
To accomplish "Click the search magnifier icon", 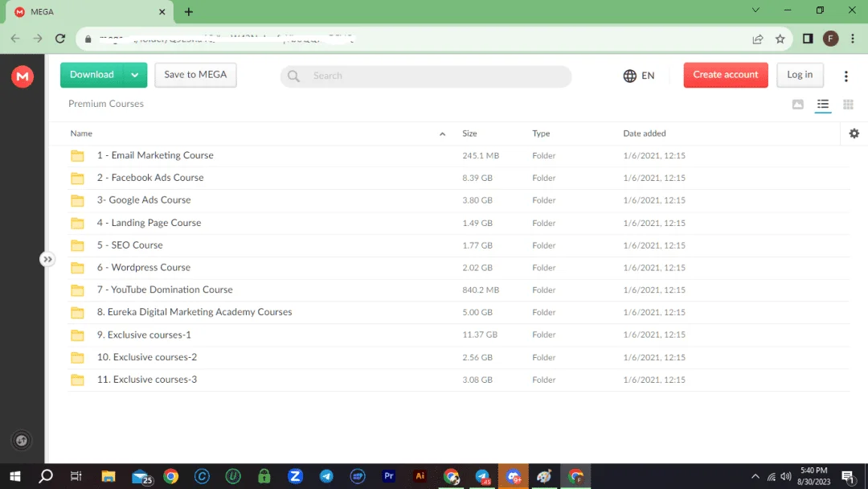I will 294,76.
